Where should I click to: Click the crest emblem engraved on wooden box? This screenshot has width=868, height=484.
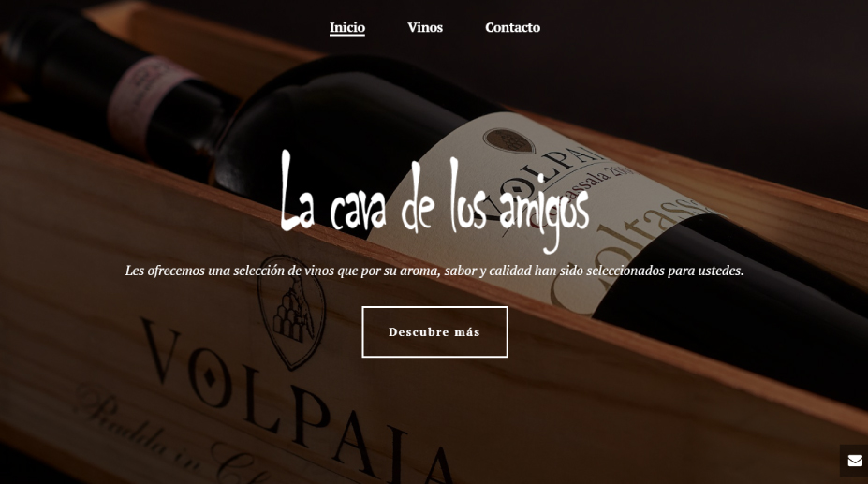(292, 311)
